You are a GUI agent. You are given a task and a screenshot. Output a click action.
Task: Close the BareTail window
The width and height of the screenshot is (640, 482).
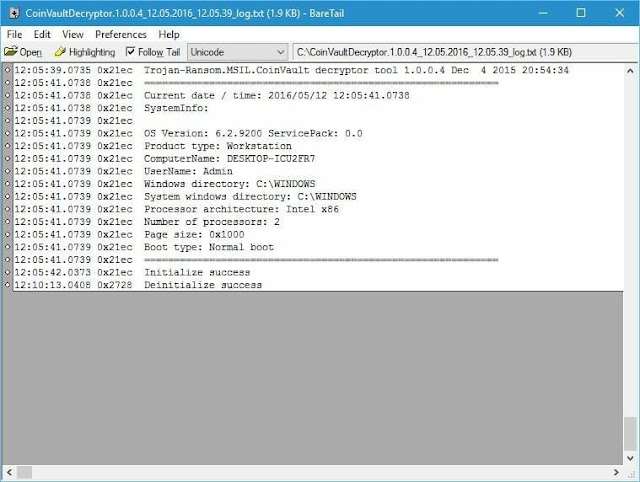click(x=619, y=13)
